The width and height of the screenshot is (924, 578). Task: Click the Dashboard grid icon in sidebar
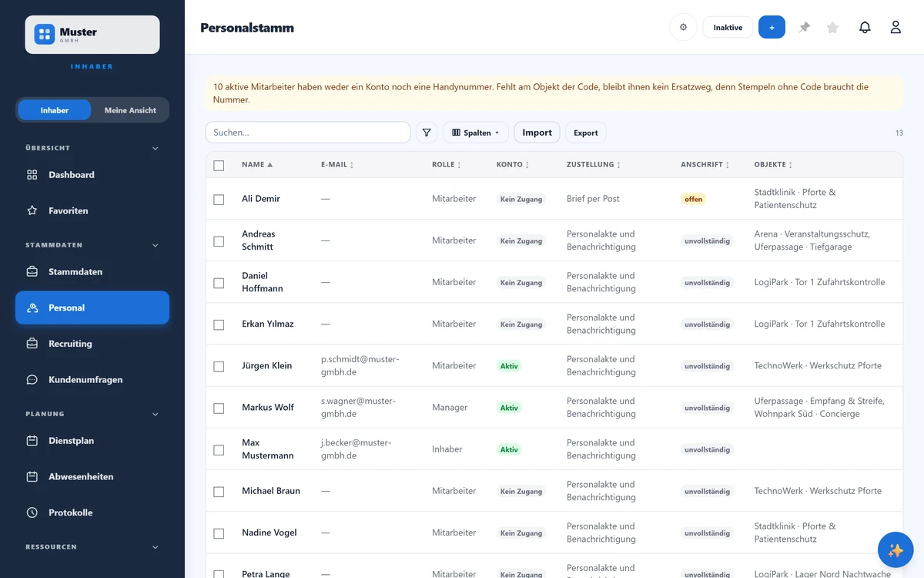(x=32, y=175)
